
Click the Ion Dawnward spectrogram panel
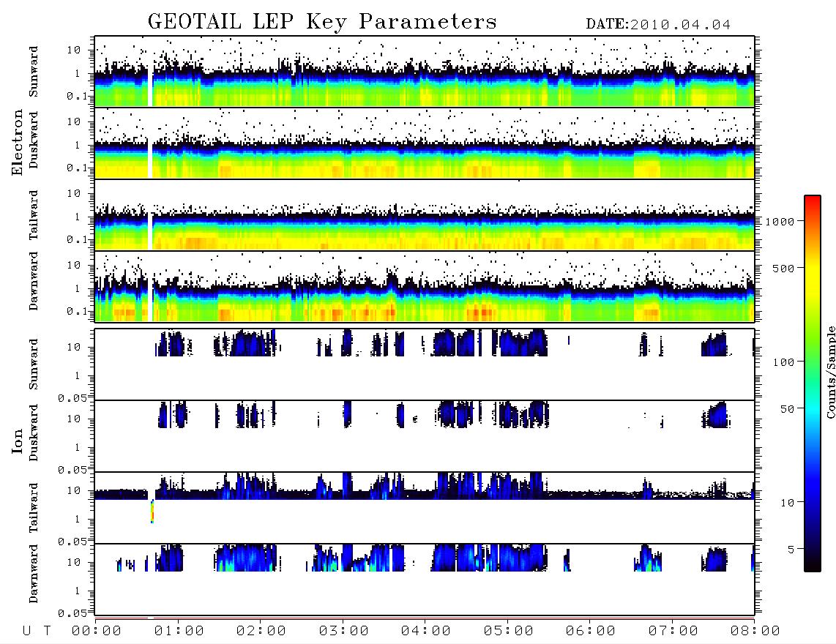point(425,580)
